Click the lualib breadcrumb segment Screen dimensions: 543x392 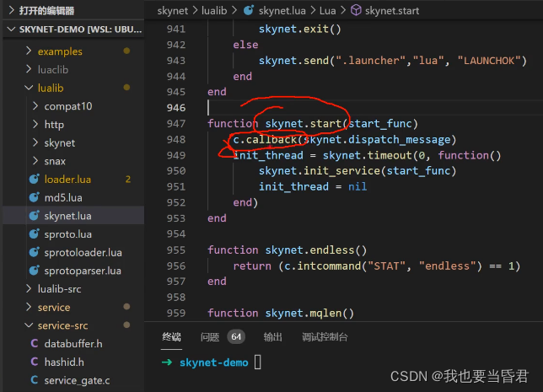[214, 11]
